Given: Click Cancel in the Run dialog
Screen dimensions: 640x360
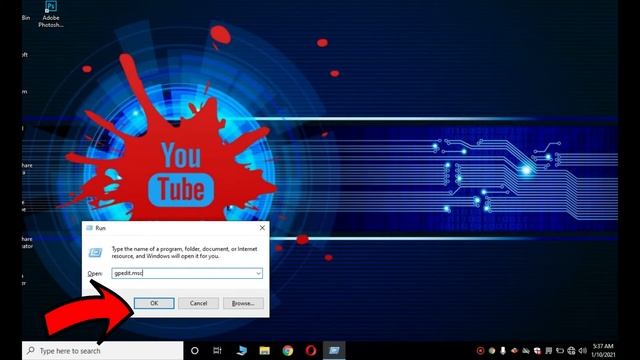Looking at the screenshot, I should [x=198, y=303].
